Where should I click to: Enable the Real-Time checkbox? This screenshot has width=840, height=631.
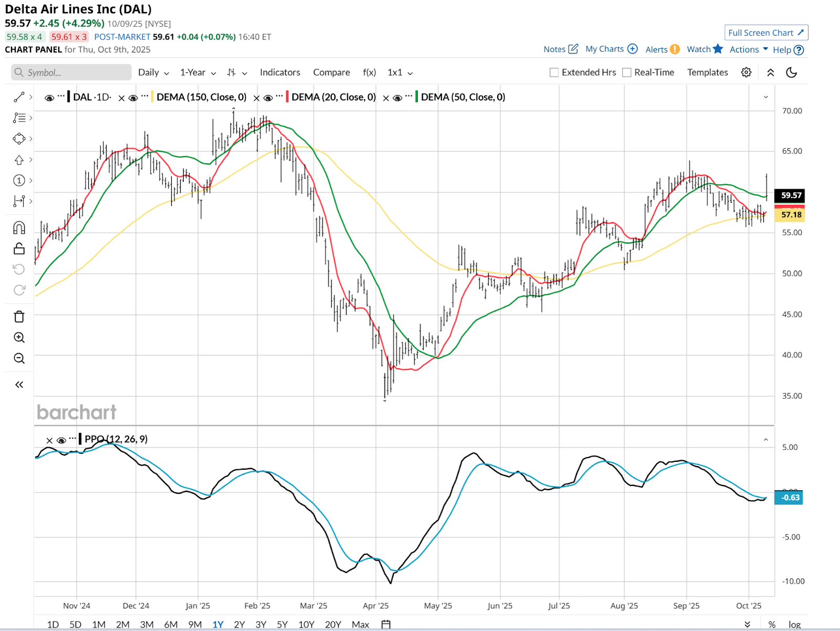click(x=626, y=73)
